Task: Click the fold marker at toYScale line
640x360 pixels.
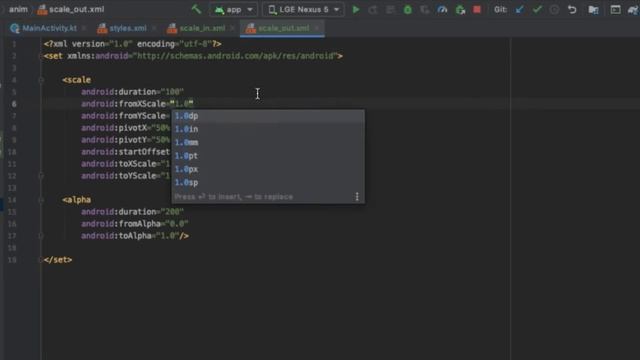Action: pyautogui.click(x=41, y=176)
